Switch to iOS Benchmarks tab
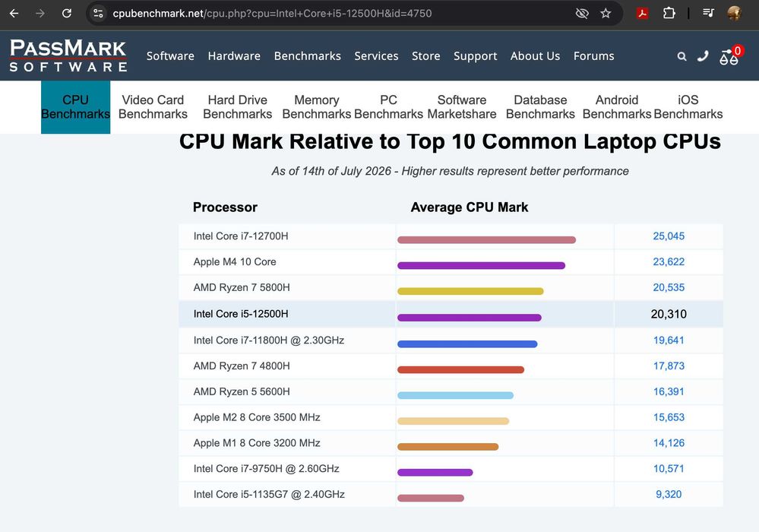759x532 pixels. click(x=688, y=107)
